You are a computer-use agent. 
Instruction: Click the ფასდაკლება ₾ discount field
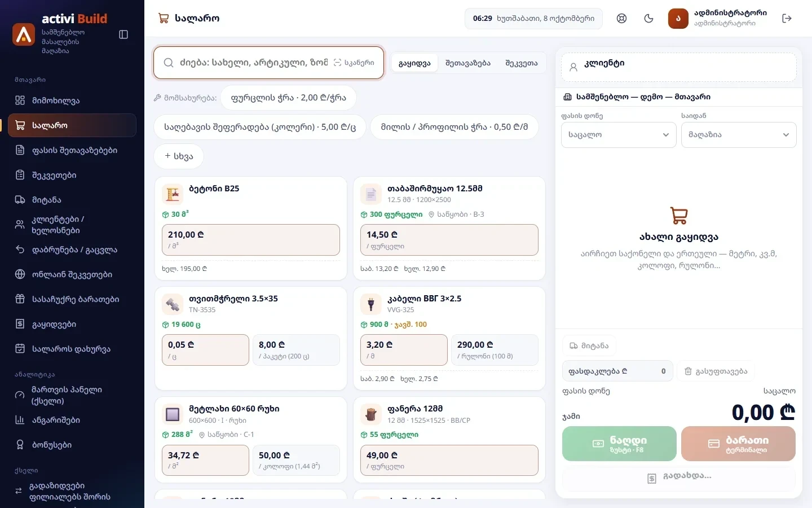point(617,371)
